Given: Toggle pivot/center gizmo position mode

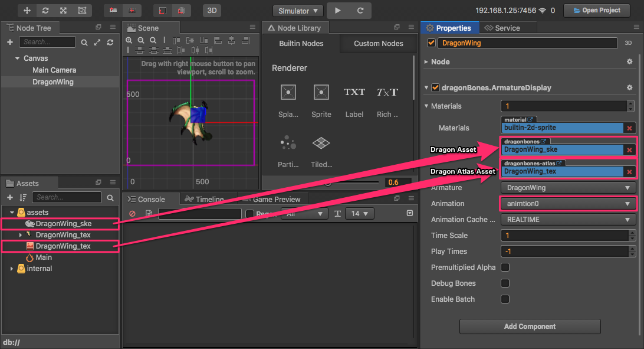Looking at the screenshot, I should 113,10.
